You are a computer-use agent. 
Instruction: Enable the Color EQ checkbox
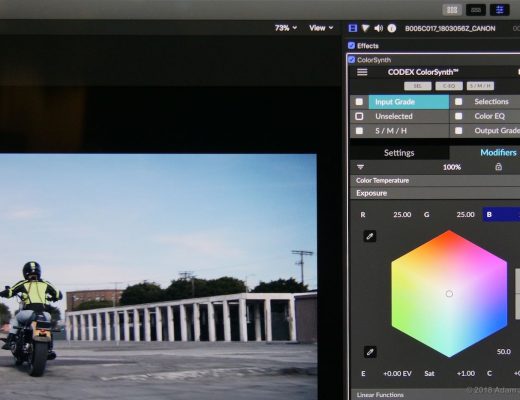point(459,116)
